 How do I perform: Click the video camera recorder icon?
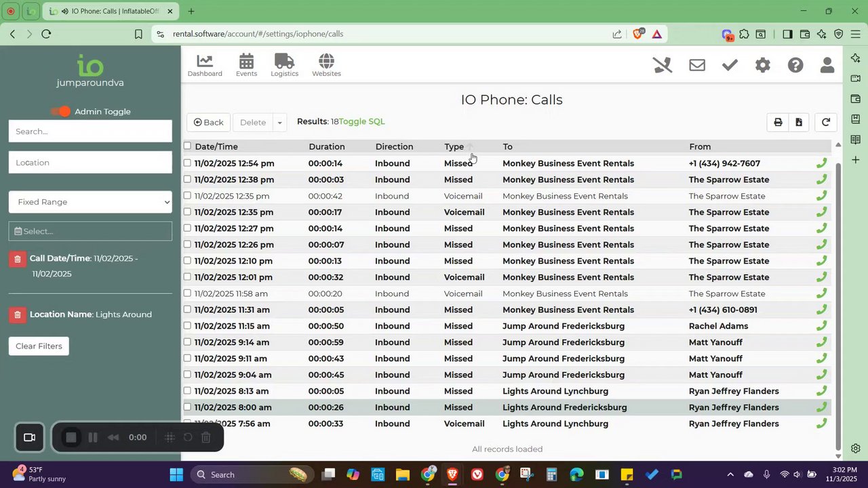[29, 437]
